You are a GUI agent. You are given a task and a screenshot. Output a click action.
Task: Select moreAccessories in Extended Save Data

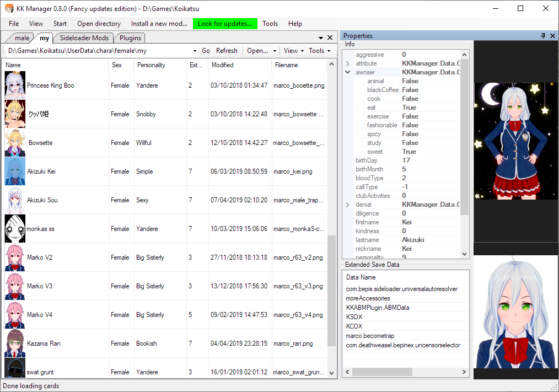pyautogui.click(x=368, y=298)
